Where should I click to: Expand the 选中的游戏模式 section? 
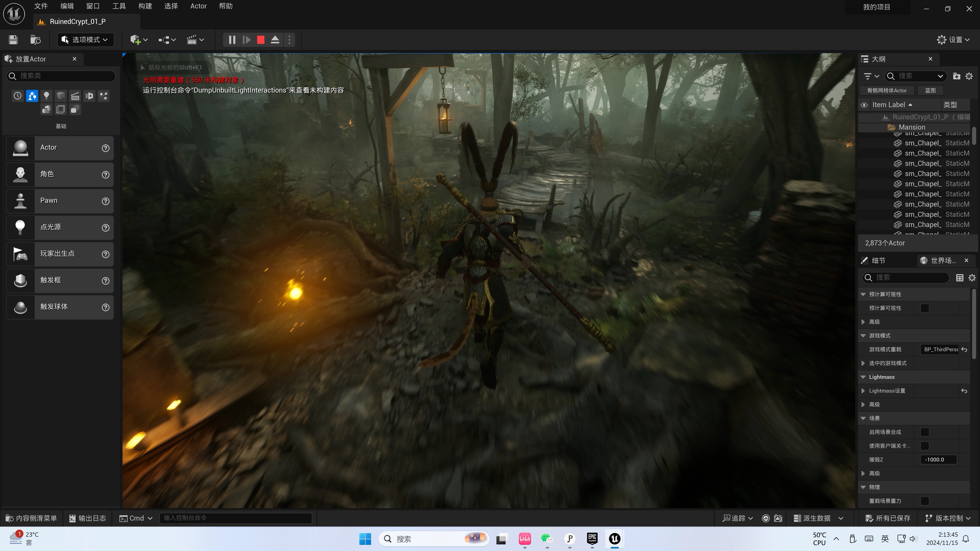(x=863, y=363)
